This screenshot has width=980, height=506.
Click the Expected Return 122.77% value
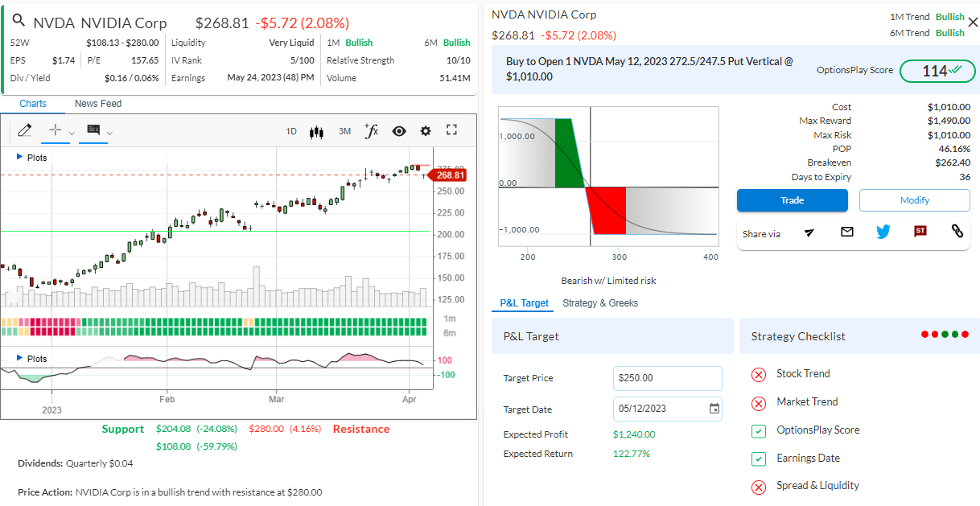pyautogui.click(x=632, y=454)
